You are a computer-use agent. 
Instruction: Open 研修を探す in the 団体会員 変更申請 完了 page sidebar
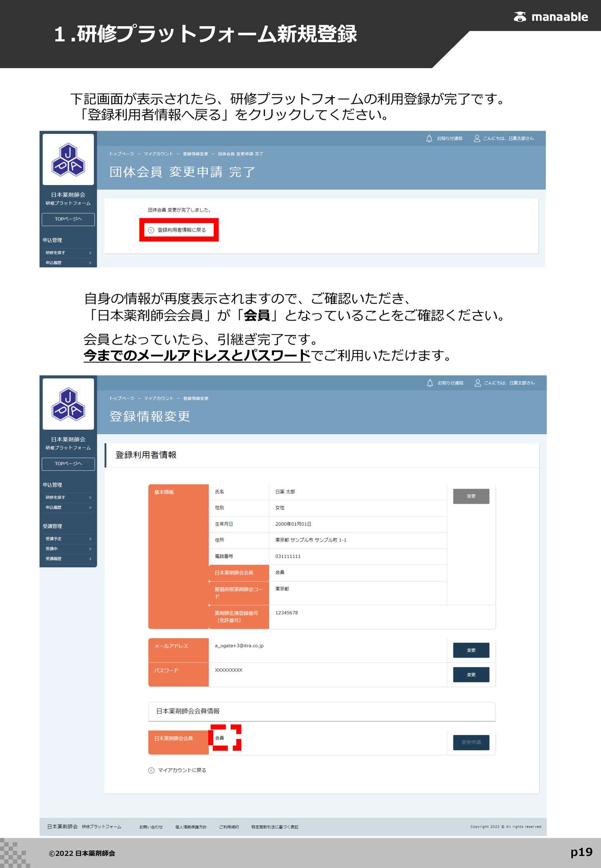pos(55,253)
